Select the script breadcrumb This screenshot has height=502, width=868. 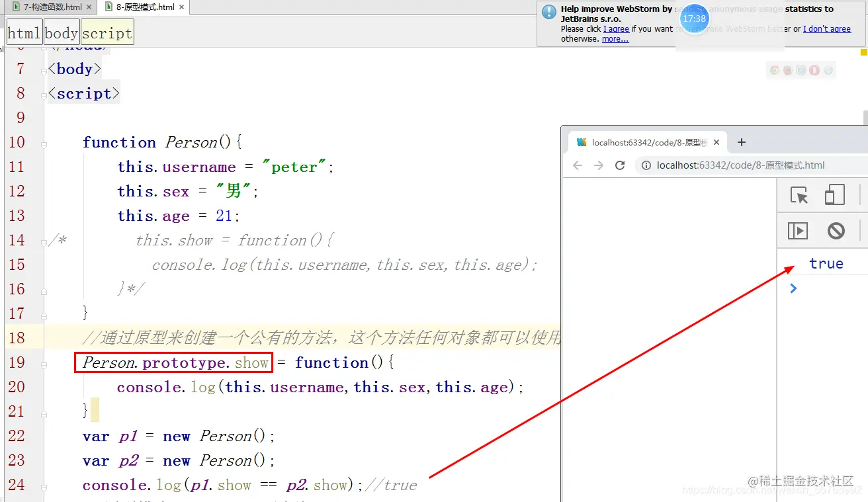(107, 33)
